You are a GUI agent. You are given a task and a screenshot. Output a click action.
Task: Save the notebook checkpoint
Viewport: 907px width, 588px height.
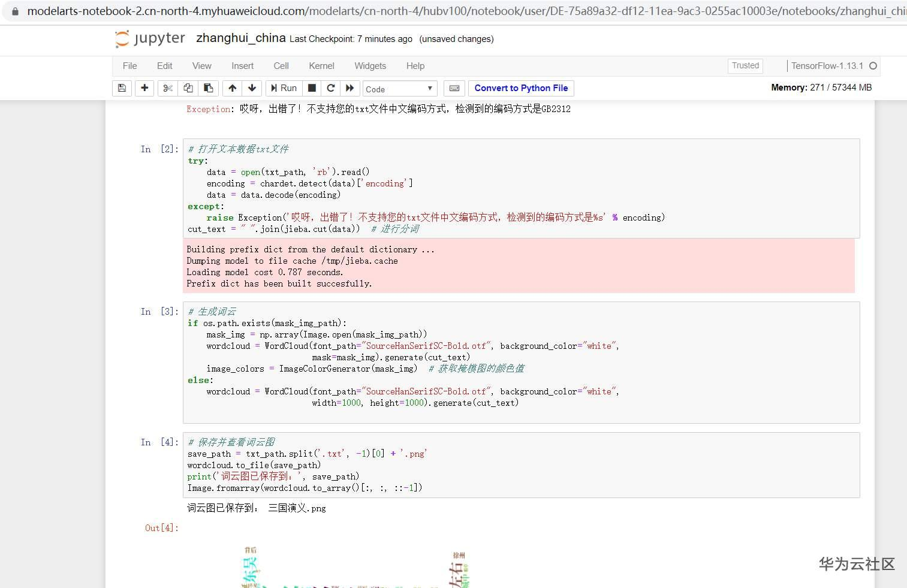[x=122, y=88]
